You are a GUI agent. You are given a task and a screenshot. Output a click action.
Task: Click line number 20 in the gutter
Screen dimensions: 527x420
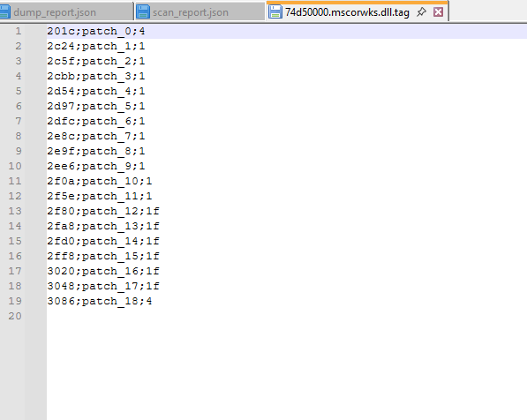tap(15, 316)
